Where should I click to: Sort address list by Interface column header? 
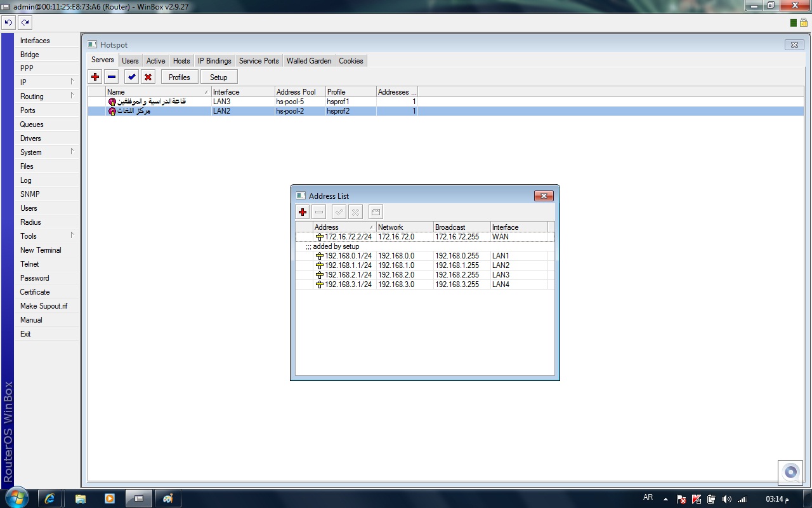click(x=518, y=227)
